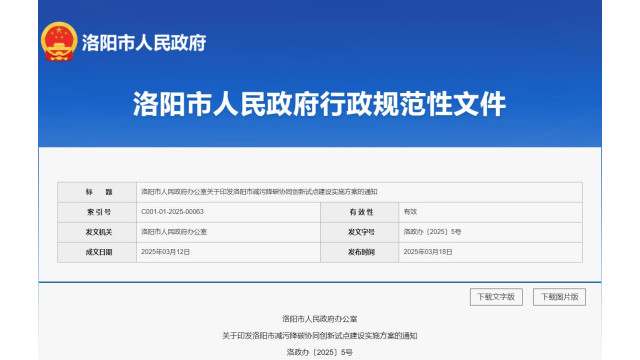Select index number C001-01-2025-00063
This screenshot has width=640, height=360.
(x=172, y=212)
